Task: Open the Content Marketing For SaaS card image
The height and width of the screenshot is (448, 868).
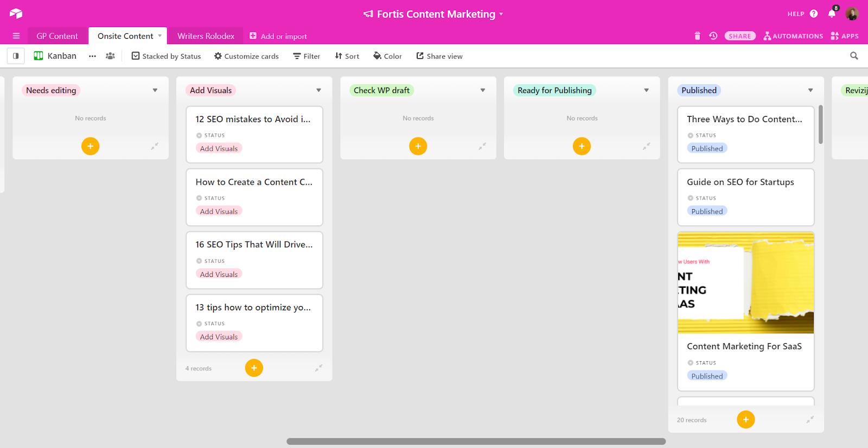Action: pos(745,282)
